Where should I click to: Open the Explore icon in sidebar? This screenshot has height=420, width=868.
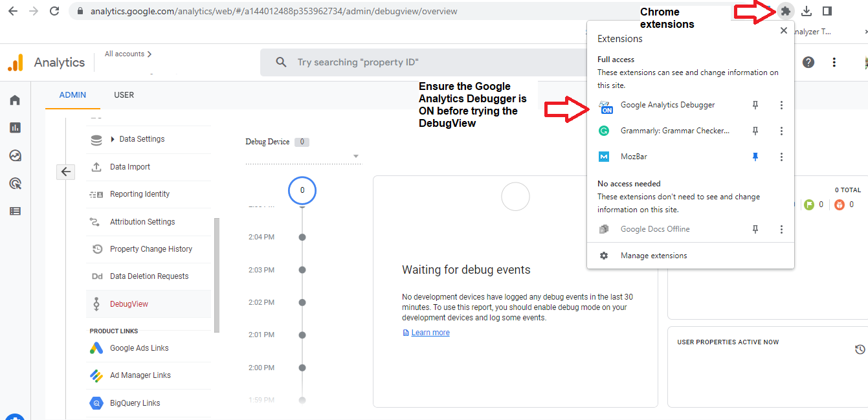[x=15, y=156]
